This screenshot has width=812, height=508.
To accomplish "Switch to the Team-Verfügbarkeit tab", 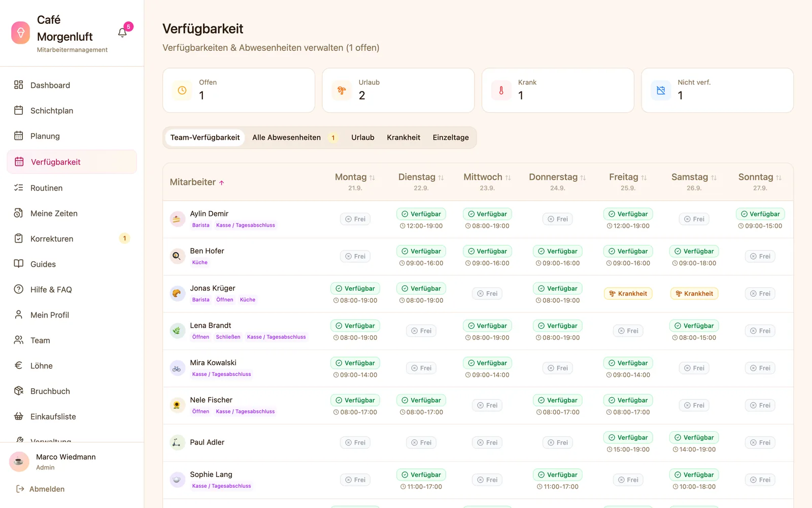I will point(205,138).
